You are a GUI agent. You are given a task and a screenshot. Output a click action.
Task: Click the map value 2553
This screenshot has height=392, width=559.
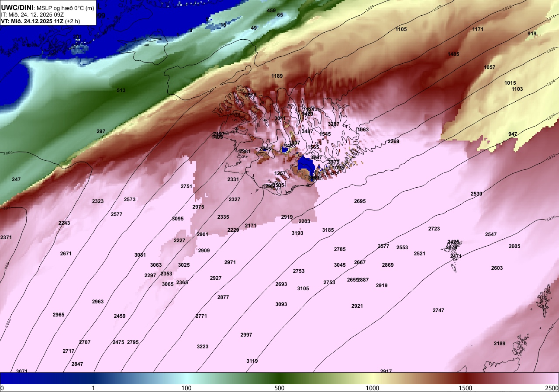coord(402,248)
